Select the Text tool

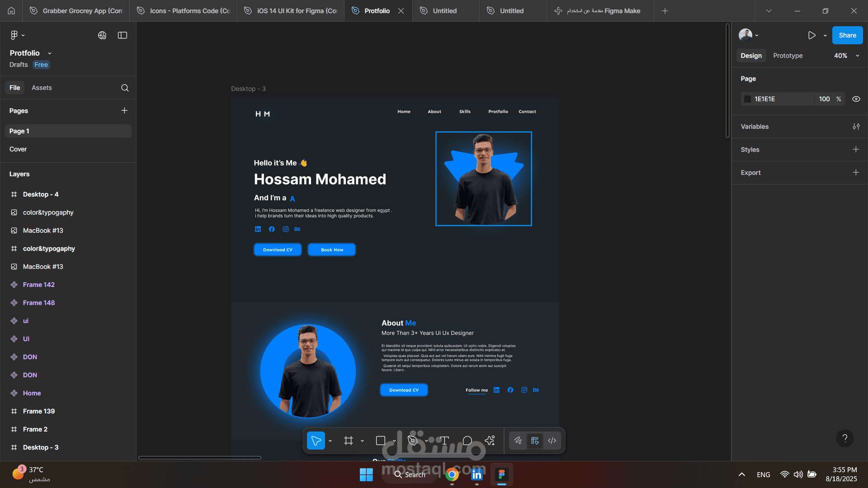(x=444, y=441)
